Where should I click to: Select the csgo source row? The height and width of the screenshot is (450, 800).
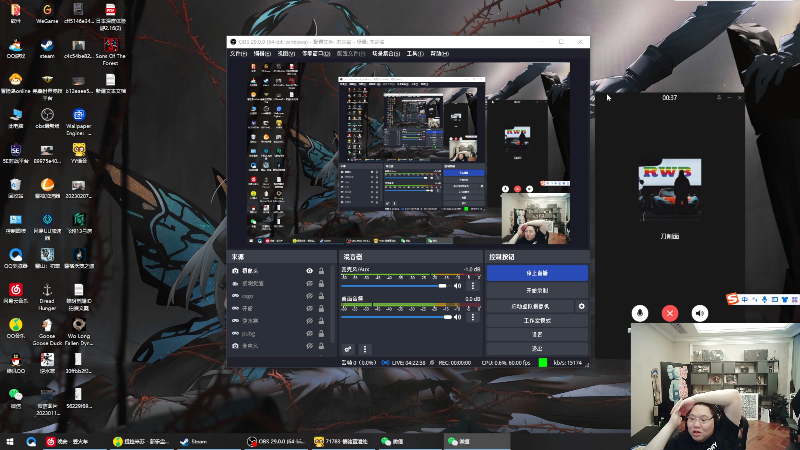tap(280, 296)
